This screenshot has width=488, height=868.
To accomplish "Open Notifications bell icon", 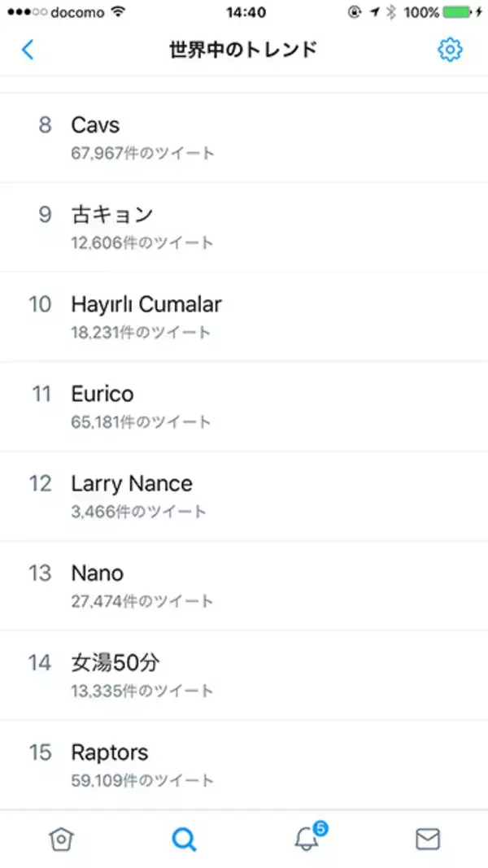I will [307, 839].
